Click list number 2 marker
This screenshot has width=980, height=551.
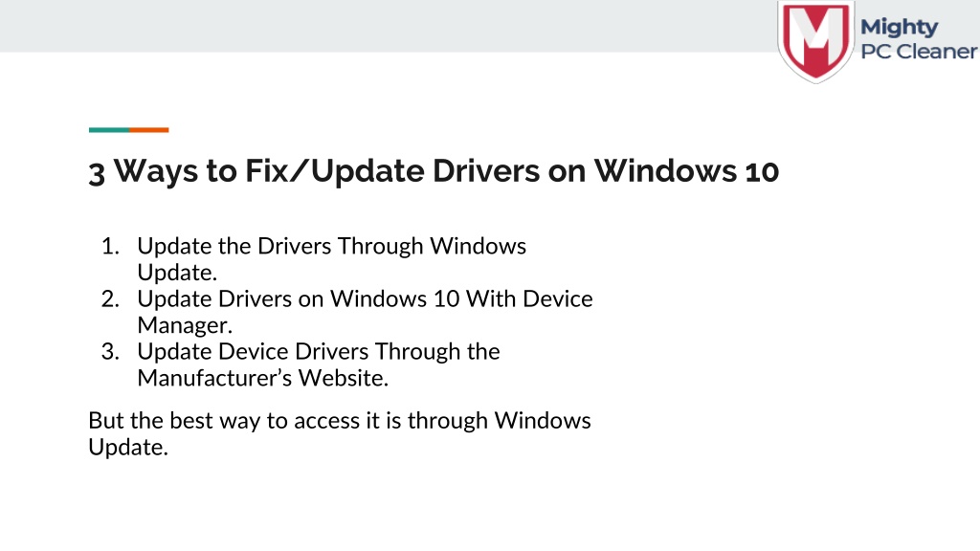110,299
